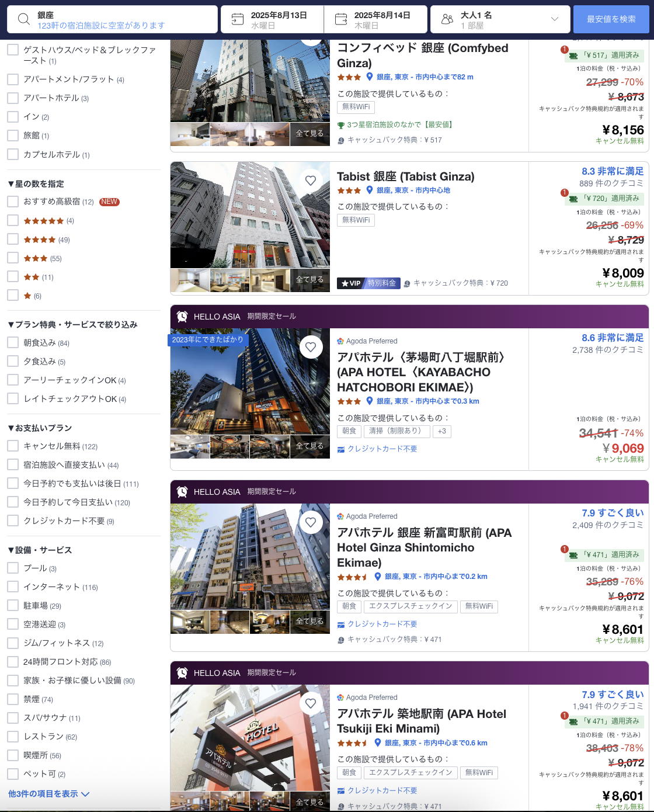Screen dimensions: 654x812
Task: Select the three-star rating filter
Action: click(x=13, y=258)
